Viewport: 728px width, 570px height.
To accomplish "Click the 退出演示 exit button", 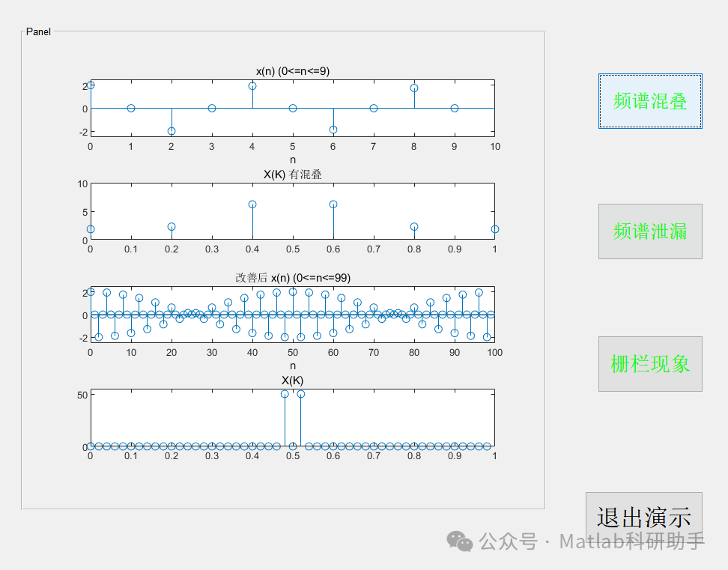I will click(x=644, y=517).
